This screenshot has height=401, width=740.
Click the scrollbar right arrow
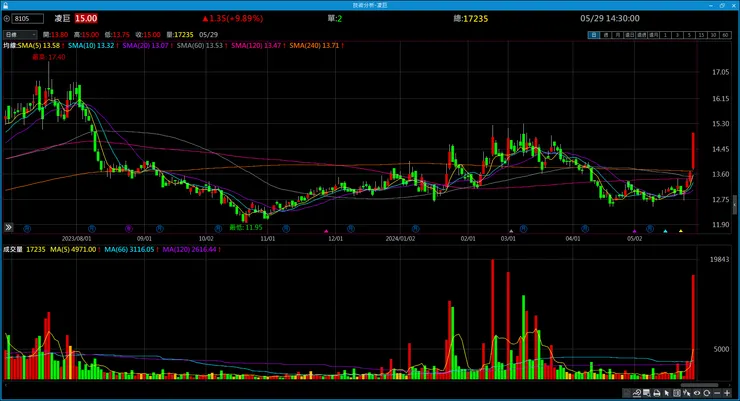tap(729, 384)
